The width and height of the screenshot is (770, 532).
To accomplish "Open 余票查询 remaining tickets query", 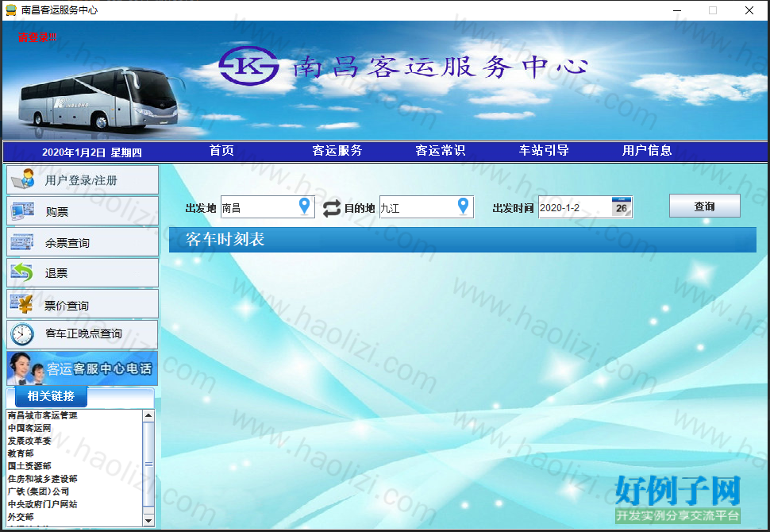I will click(x=83, y=242).
